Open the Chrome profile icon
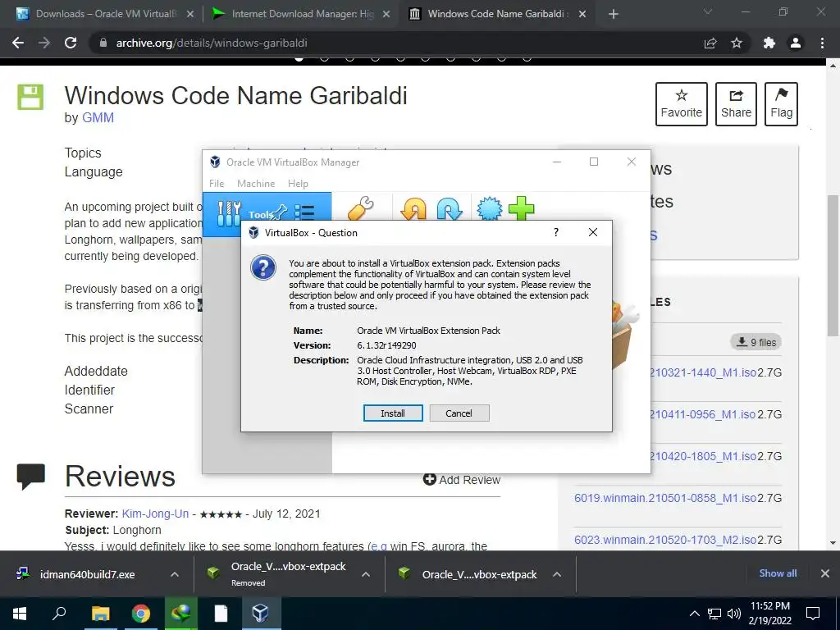 796,43
